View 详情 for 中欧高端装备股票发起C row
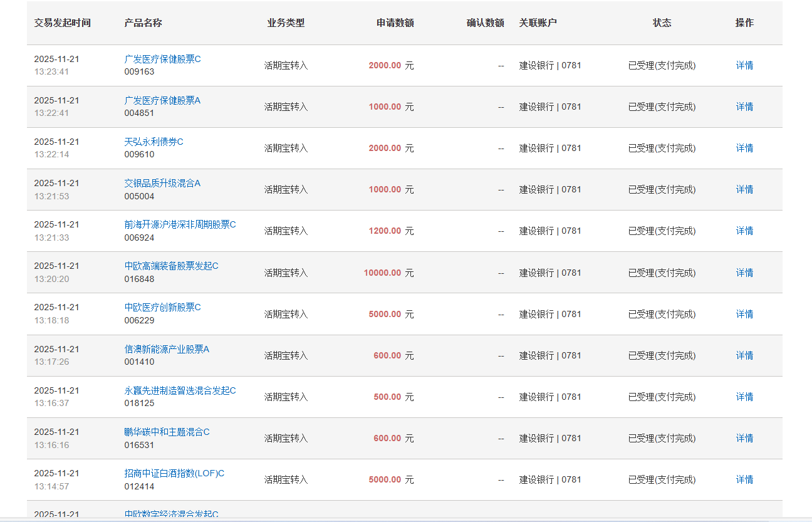This screenshot has width=812, height=522. pos(744,273)
